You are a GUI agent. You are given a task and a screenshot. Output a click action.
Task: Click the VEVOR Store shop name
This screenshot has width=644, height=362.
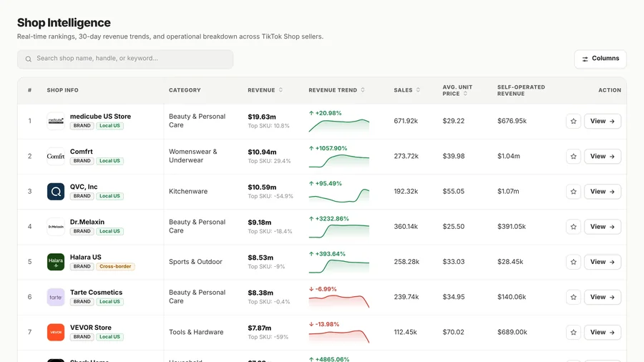tap(91, 328)
